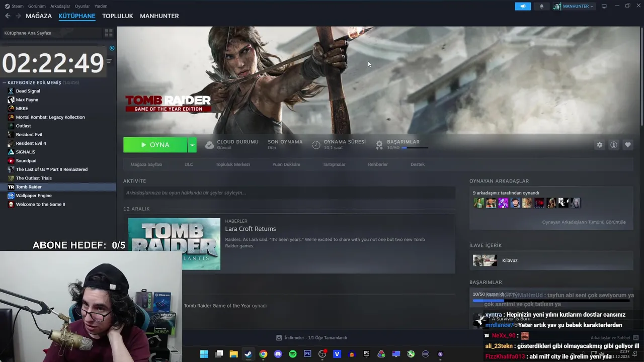Open DLC tab
Screen dimensions: 644x362
point(189,164)
